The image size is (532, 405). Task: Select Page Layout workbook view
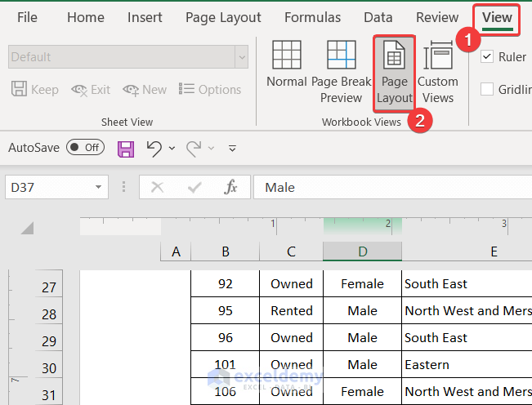[394, 73]
